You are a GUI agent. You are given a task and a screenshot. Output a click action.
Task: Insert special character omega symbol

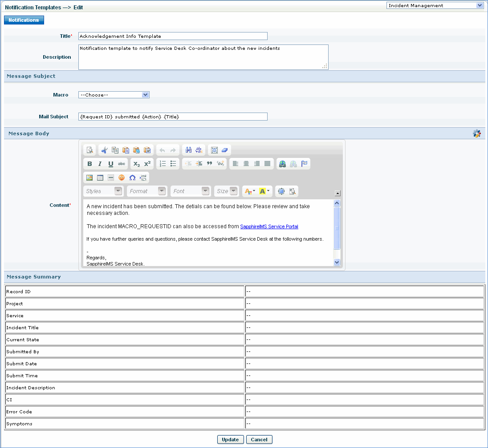132,178
